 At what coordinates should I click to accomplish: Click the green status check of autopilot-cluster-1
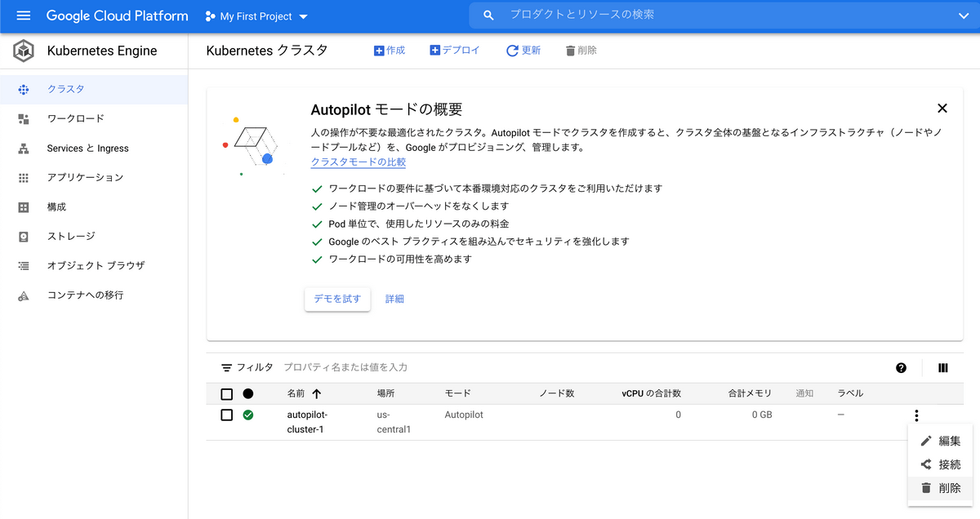(x=248, y=415)
